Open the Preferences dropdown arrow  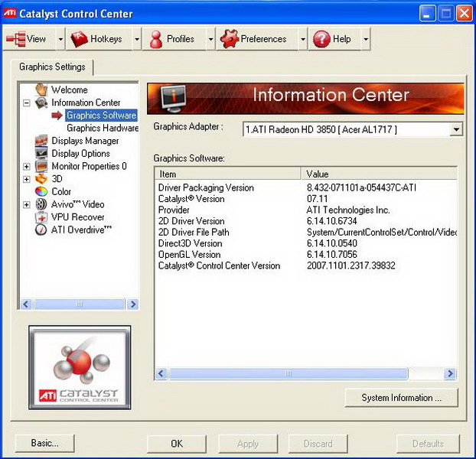pyautogui.click(x=302, y=39)
